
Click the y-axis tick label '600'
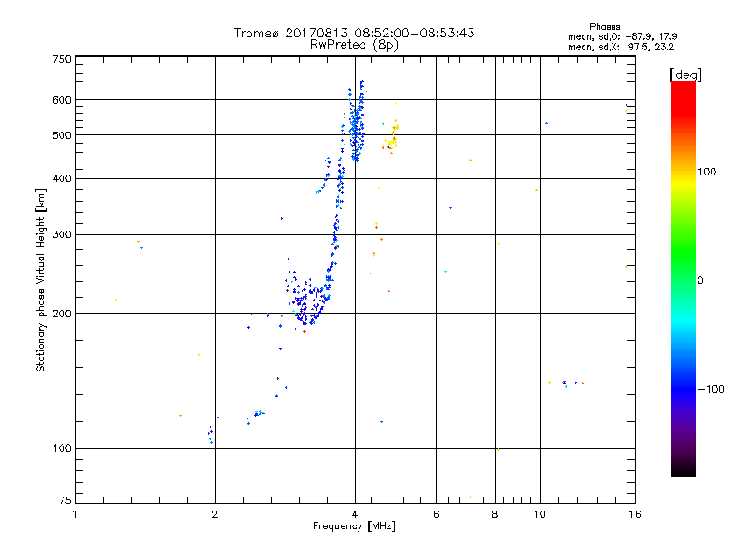point(62,100)
